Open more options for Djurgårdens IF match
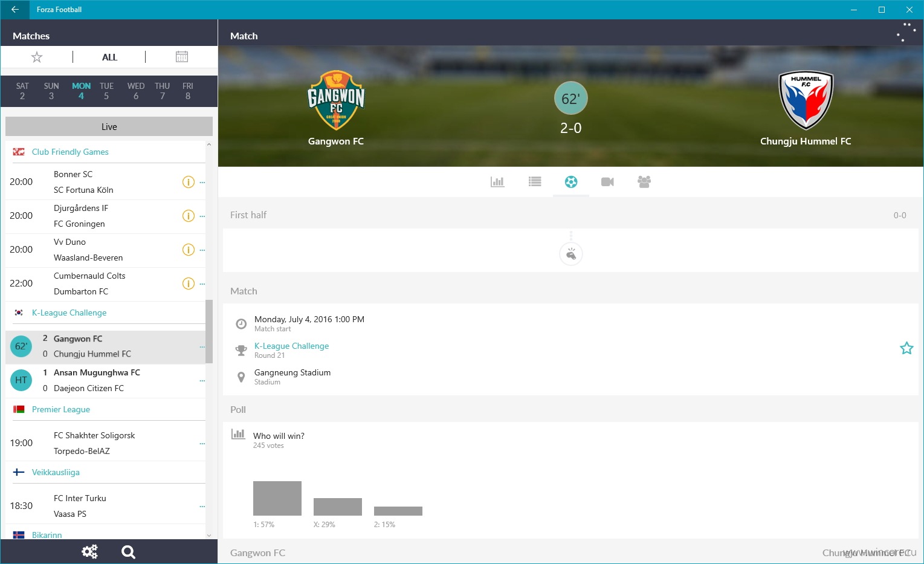Viewport: 924px width, 564px height. [x=202, y=216]
